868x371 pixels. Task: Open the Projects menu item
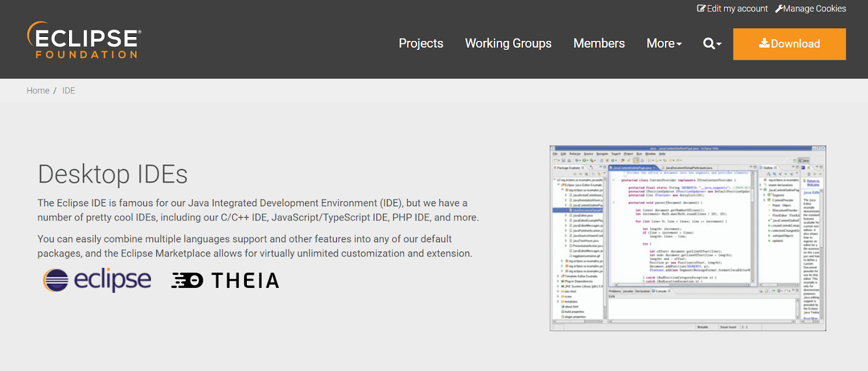click(421, 43)
